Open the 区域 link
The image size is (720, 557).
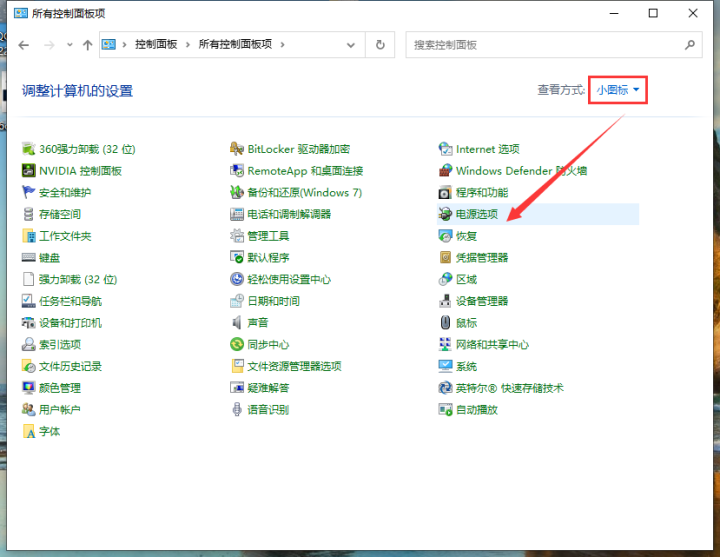pos(466,279)
